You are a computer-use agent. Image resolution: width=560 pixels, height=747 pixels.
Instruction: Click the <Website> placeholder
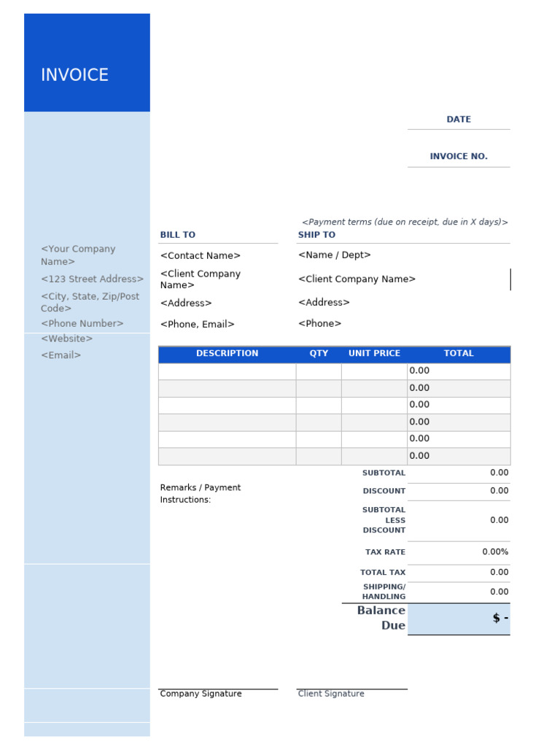[x=66, y=338]
